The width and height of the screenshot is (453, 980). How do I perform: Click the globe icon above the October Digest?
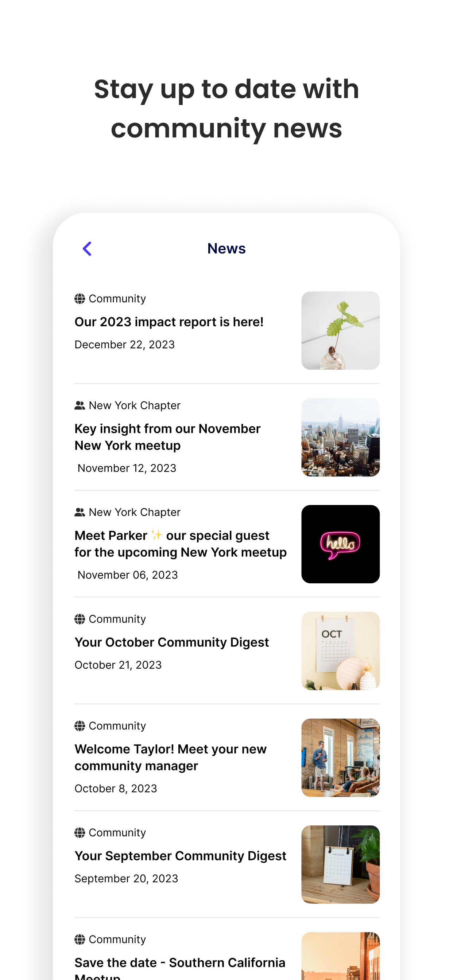point(80,619)
